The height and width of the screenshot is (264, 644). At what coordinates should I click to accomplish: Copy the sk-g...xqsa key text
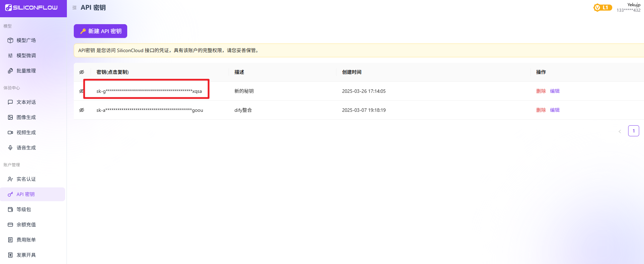coord(149,91)
